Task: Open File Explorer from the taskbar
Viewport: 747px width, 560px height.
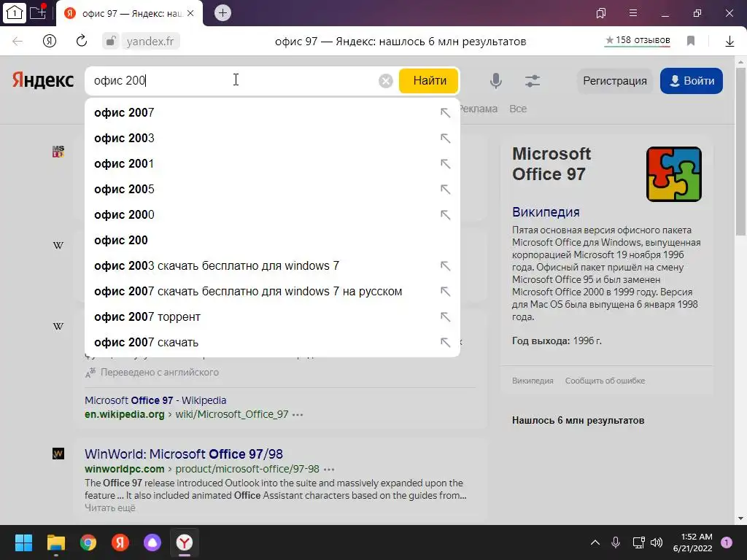Action: pos(55,542)
